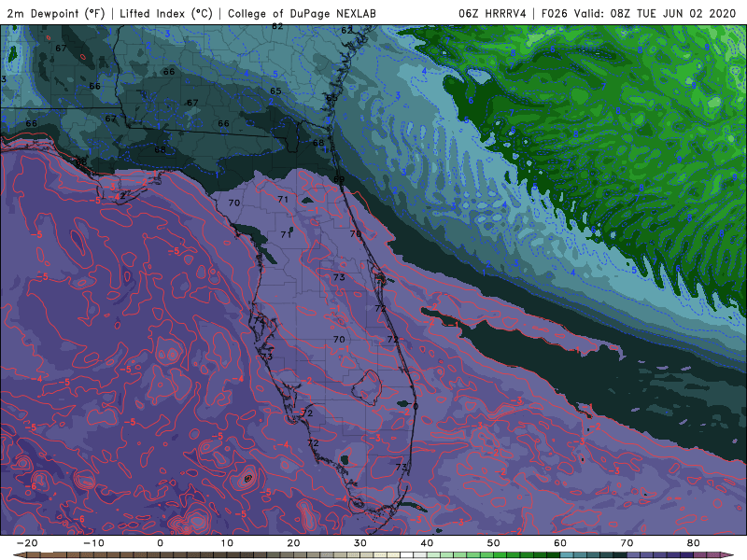Viewport: 747px width, 560px height.
Task: Click the 'Valid: 08Z TUE JUN 02 2020' text
Action: click(655, 13)
